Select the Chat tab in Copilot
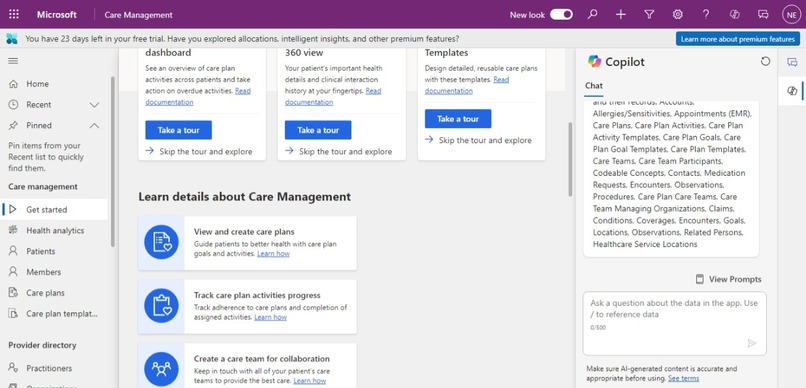The height and width of the screenshot is (388, 806). click(594, 86)
